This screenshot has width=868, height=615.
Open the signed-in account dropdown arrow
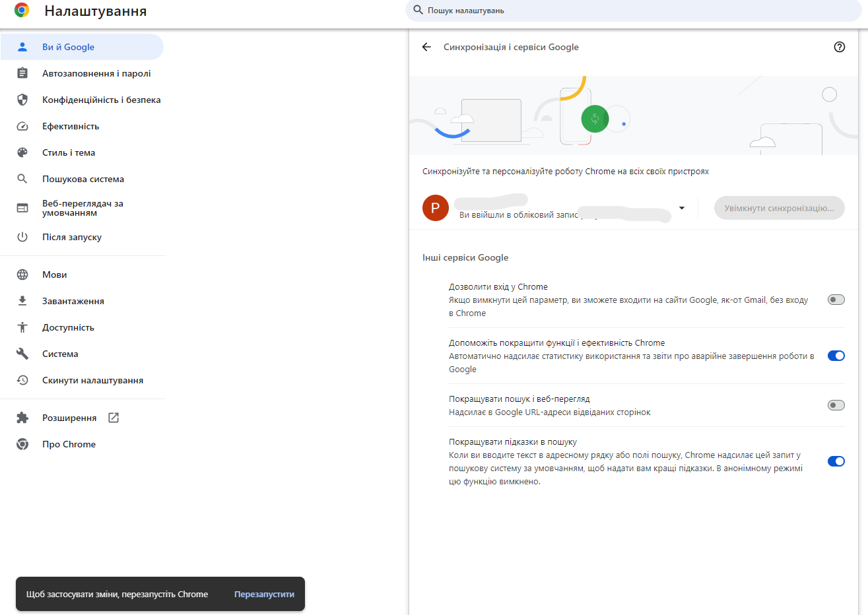click(681, 209)
